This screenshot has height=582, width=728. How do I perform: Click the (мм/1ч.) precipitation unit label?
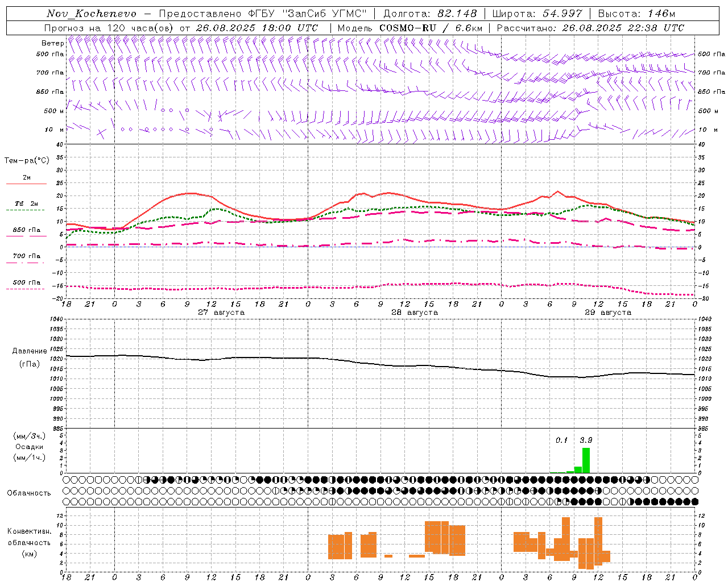pyautogui.click(x=30, y=458)
